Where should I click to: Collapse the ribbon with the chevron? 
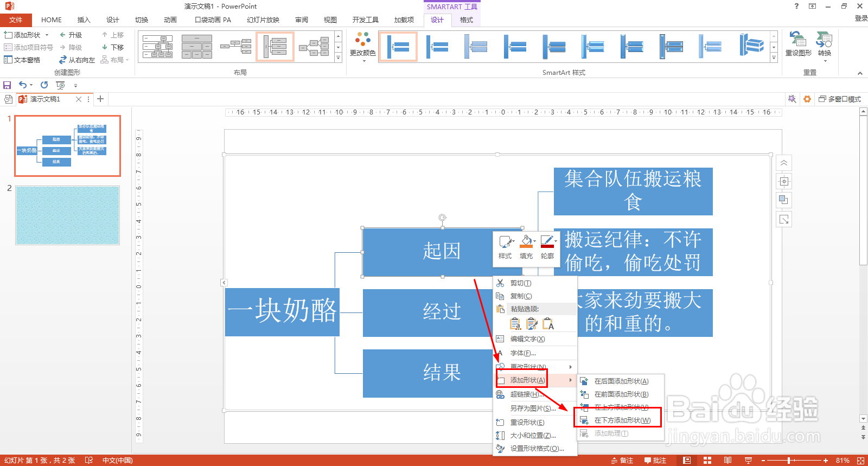coord(860,73)
